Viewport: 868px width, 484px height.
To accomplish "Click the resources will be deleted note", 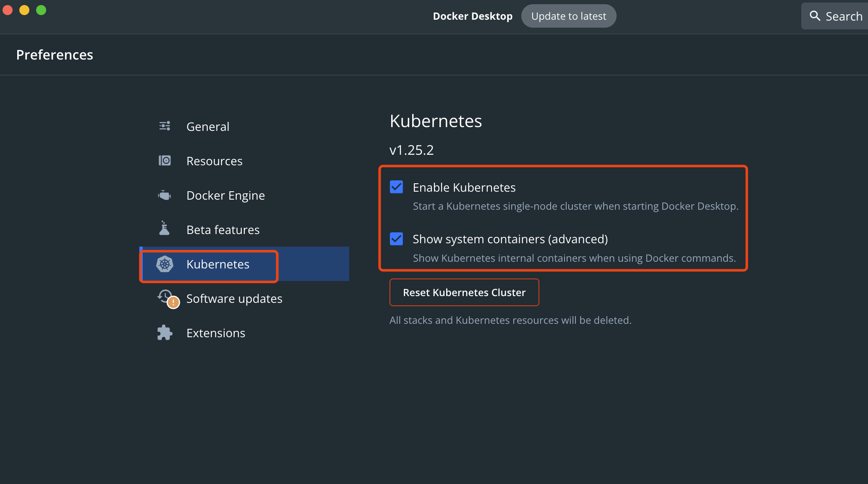I will pyautogui.click(x=510, y=320).
